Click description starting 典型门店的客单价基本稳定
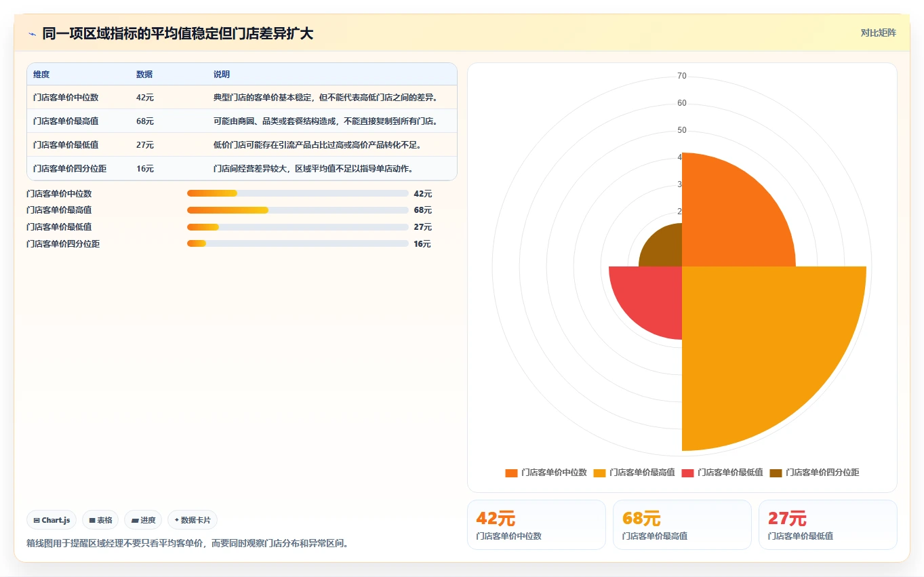 pyautogui.click(x=325, y=98)
